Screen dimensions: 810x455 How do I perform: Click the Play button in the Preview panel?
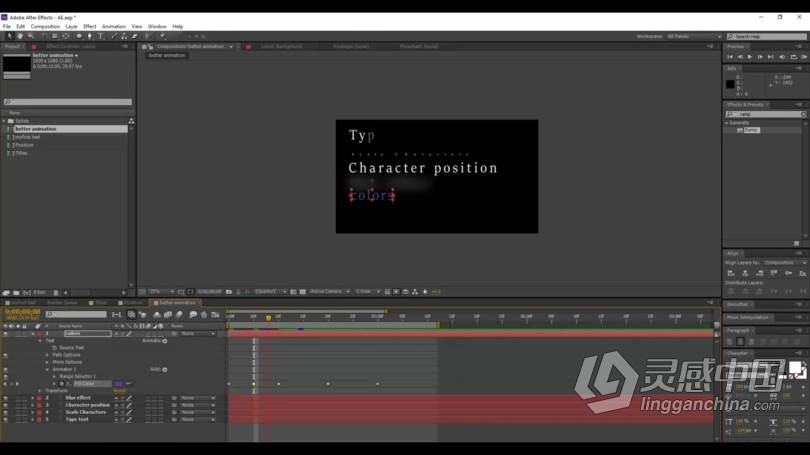coord(750,57)
